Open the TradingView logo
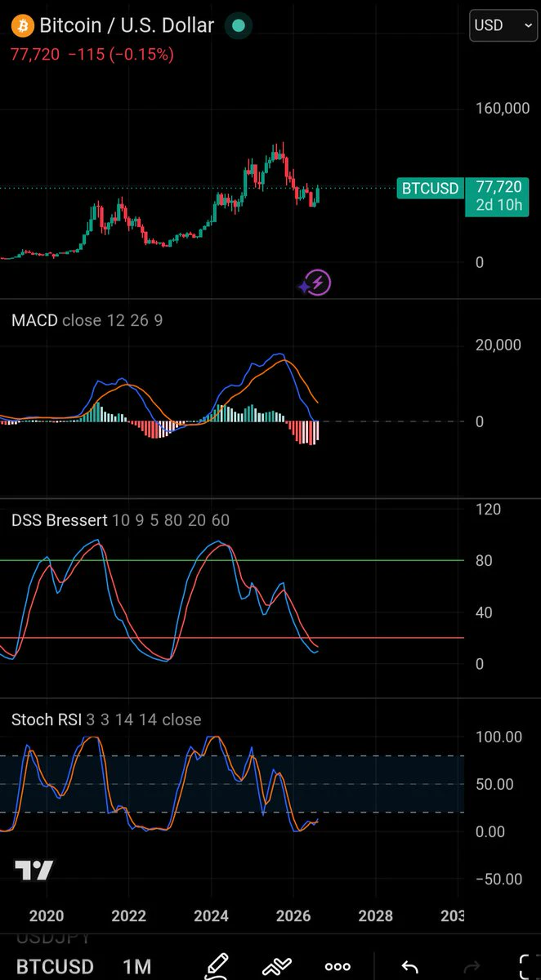Image resolution: width=541 pixels, height=980 pixels. tap(34, 871)
